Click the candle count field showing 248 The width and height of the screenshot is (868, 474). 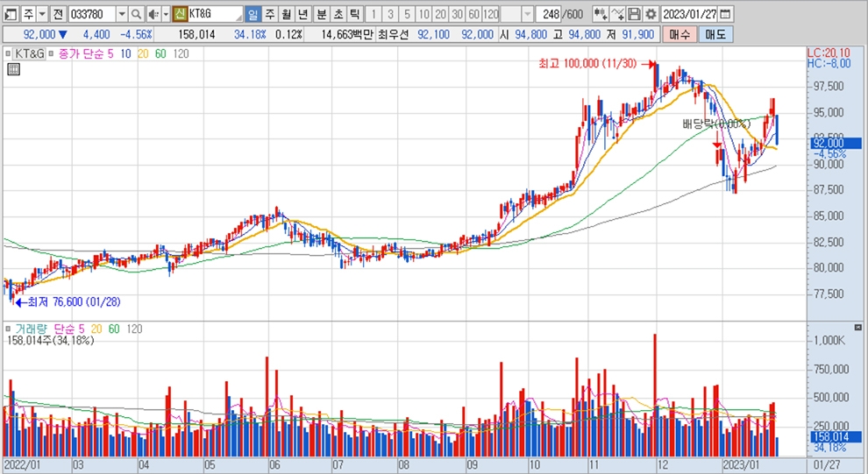coord(550,14)
